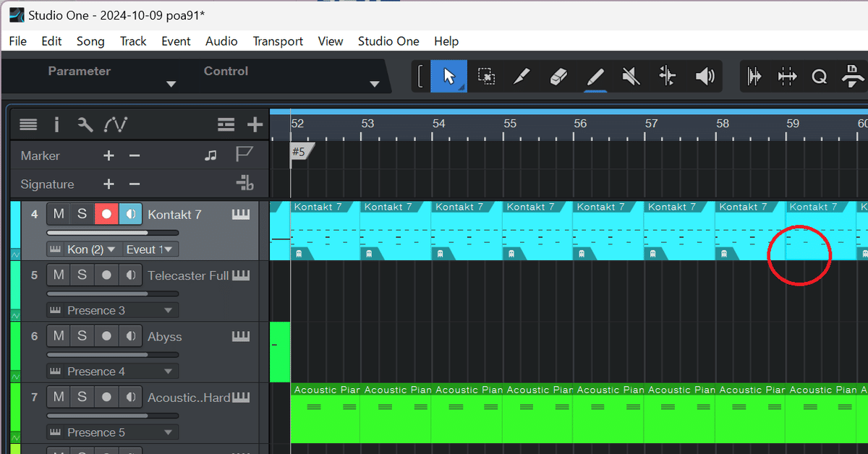
Task: Mute the Kontakt 7 track
Action: point(59,214)
